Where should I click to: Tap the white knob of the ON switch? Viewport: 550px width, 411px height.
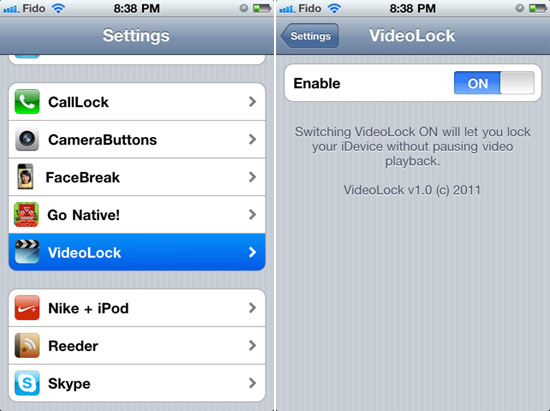tap(517, 83)
